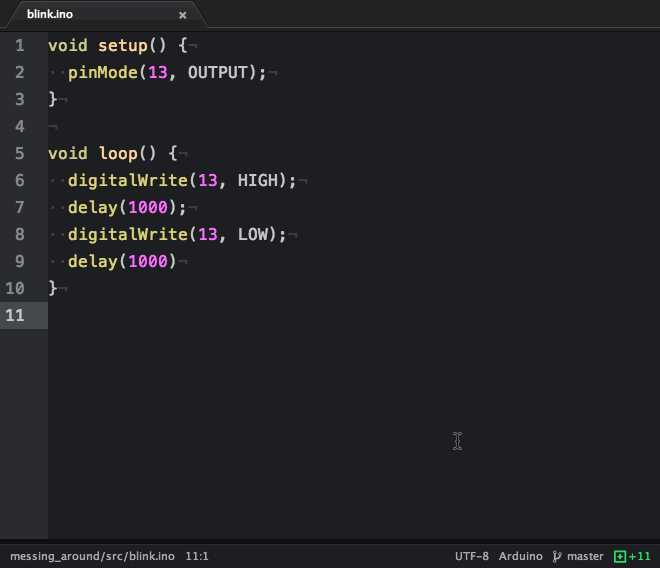
Task: Click line number 4 in the gutter
Action: pyautogui.click(x=20, y=126)
